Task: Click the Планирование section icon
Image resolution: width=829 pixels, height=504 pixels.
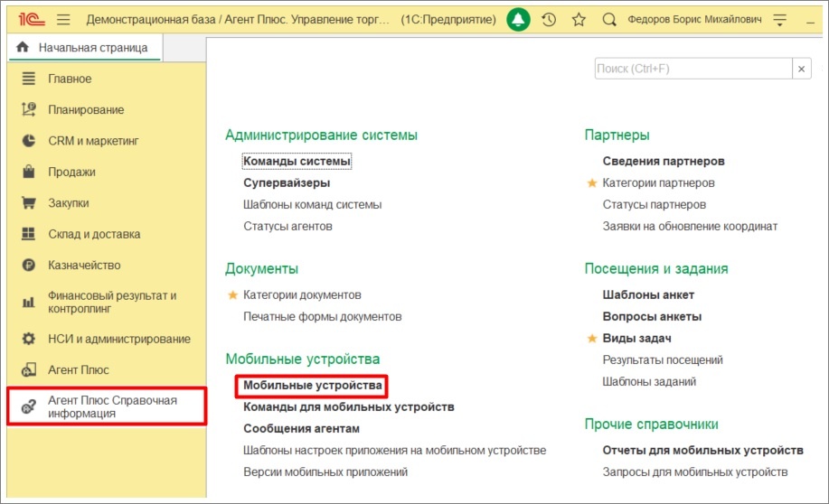Action: click(29, 109)
